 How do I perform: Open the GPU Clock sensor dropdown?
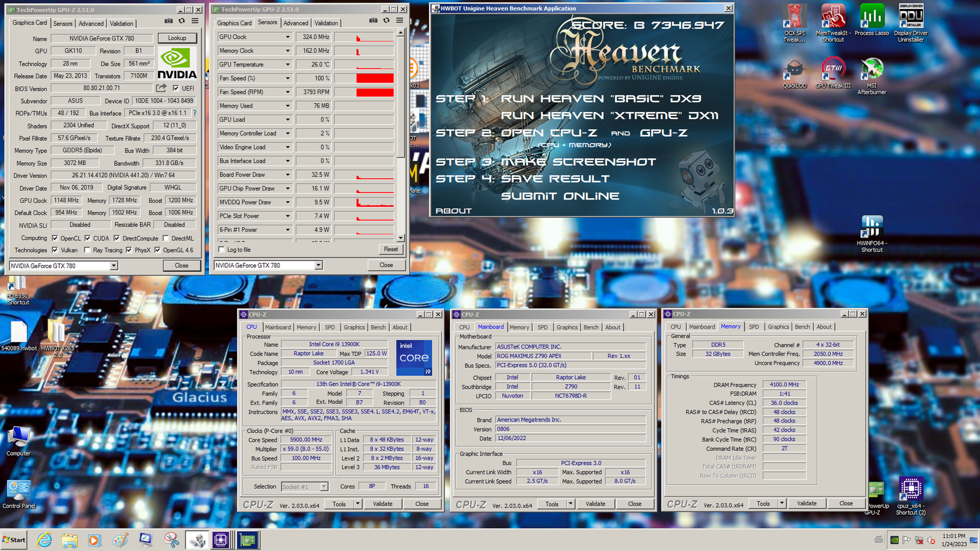[287, 37]
